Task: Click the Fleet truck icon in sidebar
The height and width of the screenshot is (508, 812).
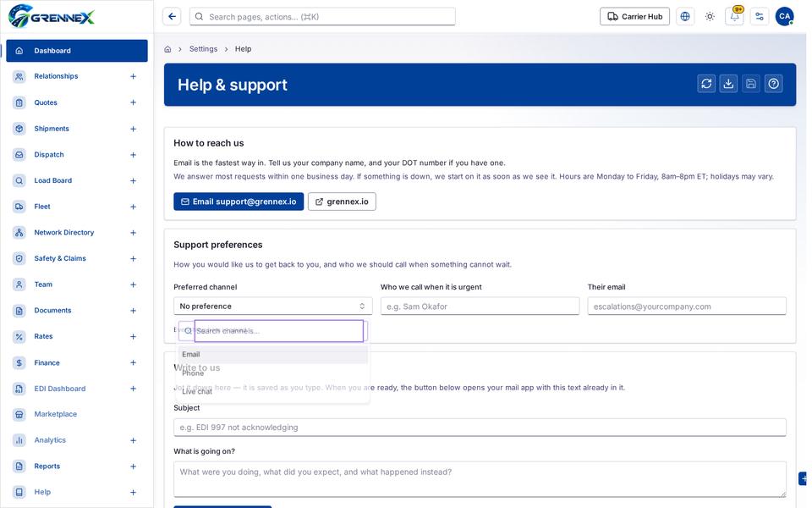Action: (x=19, y=207)
